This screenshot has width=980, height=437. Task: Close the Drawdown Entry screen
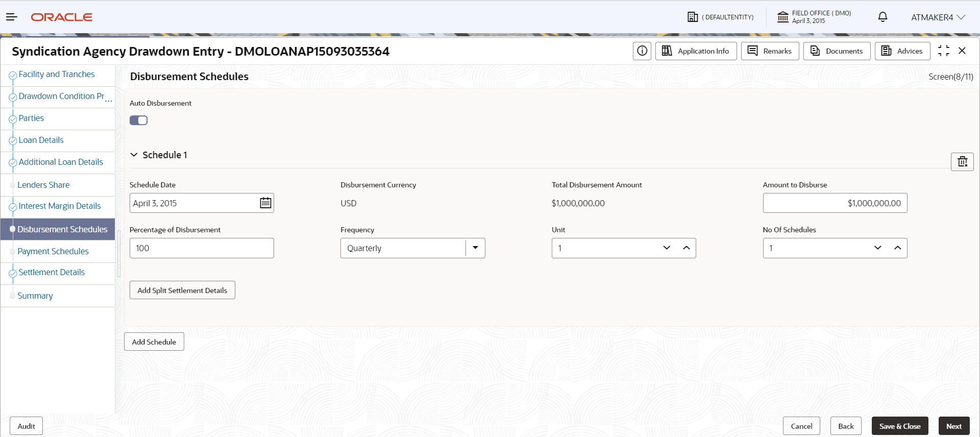tap(962, 51)
